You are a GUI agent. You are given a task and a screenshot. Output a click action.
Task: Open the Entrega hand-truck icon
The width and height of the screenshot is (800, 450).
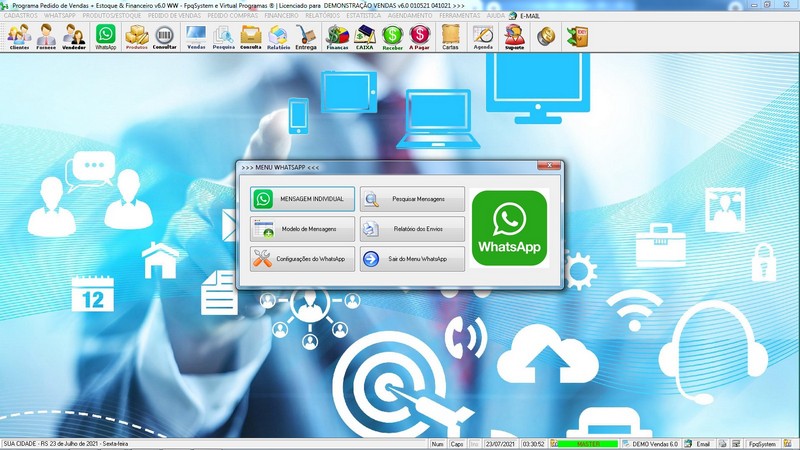tap(306, 37)
